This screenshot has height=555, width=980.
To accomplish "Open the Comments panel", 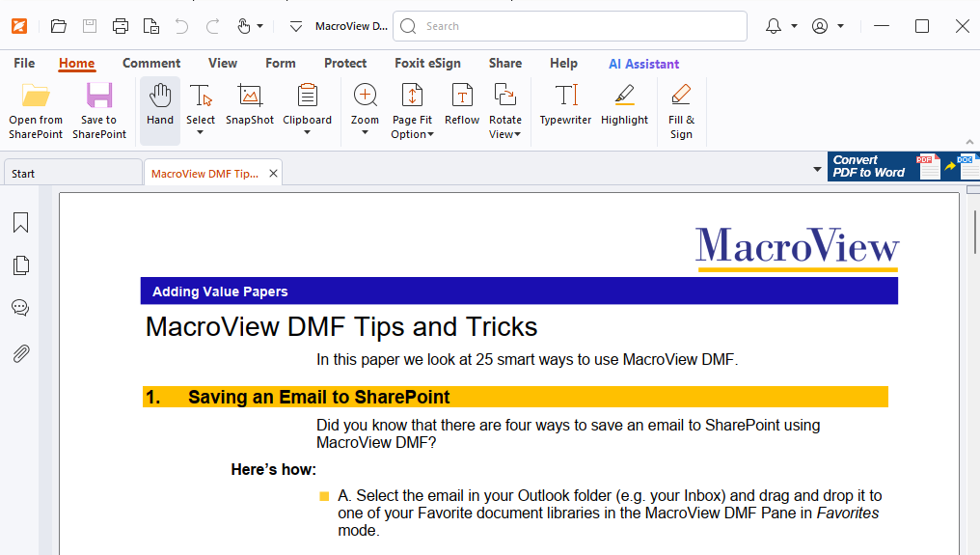I will coord(20,308).
